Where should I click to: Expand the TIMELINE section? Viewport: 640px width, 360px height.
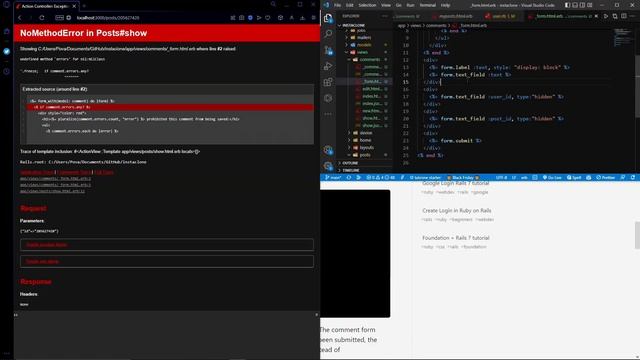pyautogui.click(x=351, y=170)
